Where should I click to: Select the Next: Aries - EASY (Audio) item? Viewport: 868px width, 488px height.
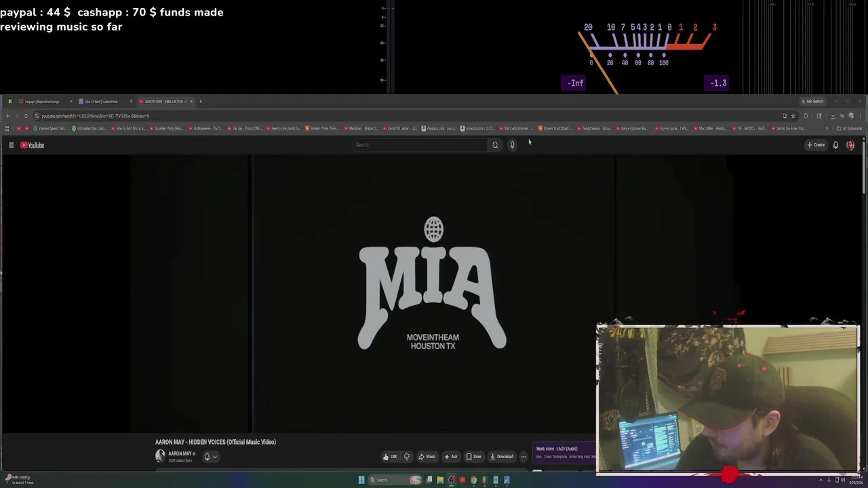click(x=564, y=452)
